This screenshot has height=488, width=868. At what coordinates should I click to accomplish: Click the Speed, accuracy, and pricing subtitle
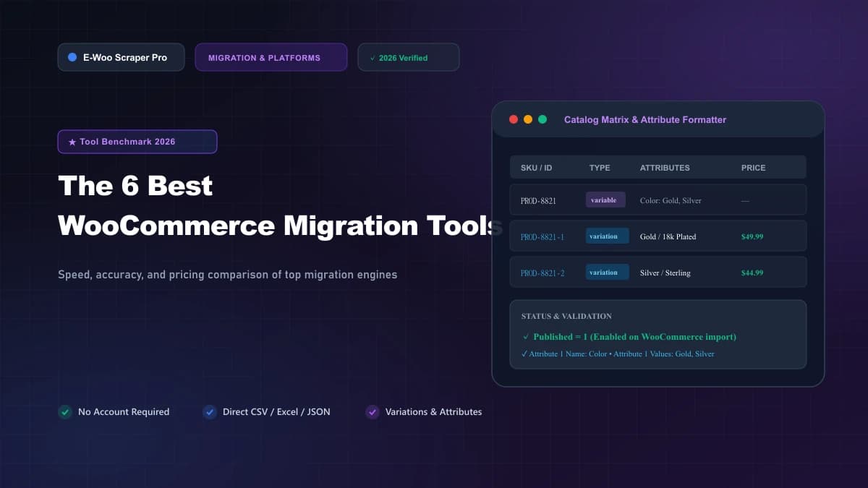227,275
